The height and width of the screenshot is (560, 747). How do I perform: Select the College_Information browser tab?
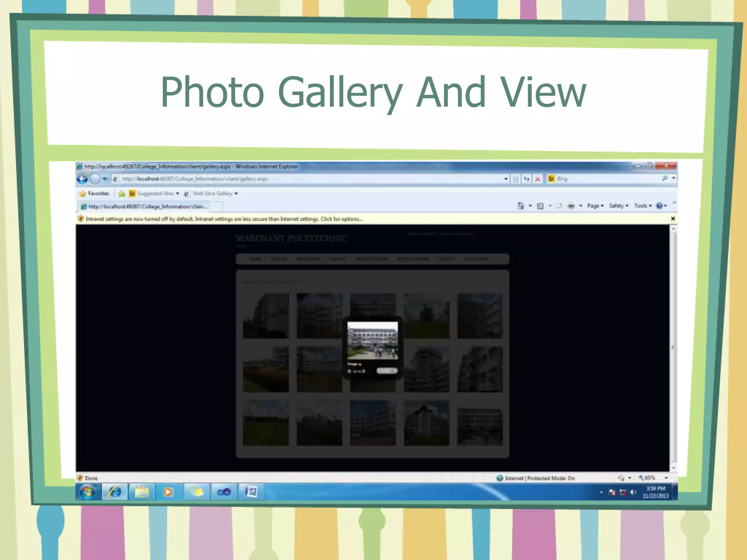pyautogui.click(x=144, y=207)
